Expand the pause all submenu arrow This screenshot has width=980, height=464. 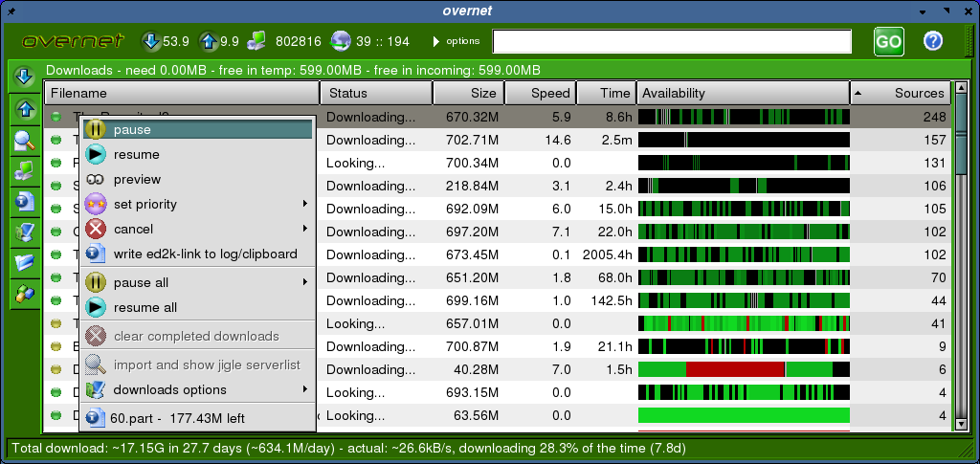point(305,282)
